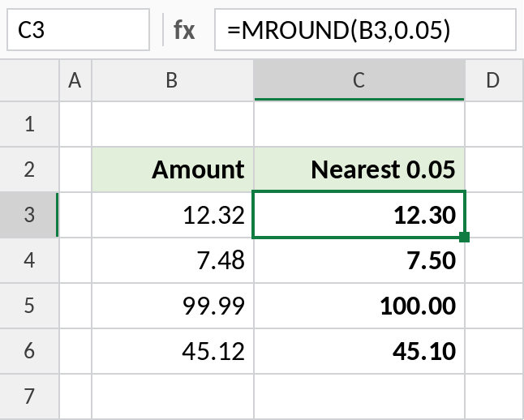Click cell with value 100.00

coord(359,306)
